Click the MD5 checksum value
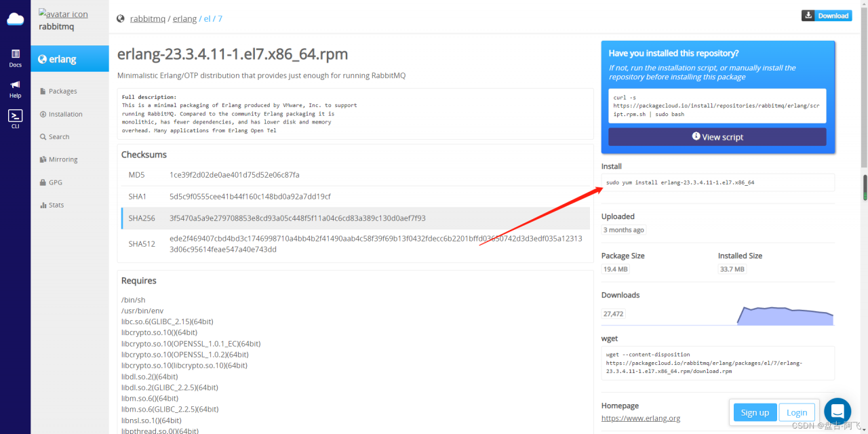Image resolution: width=868 pixels, height=434 pixels. 235,175
